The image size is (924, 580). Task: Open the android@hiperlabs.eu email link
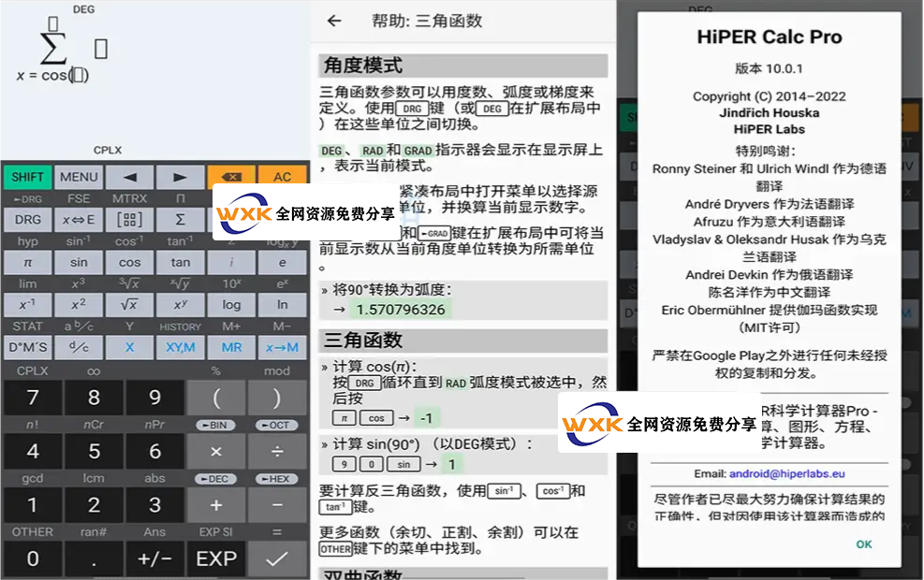click(787, 474)
